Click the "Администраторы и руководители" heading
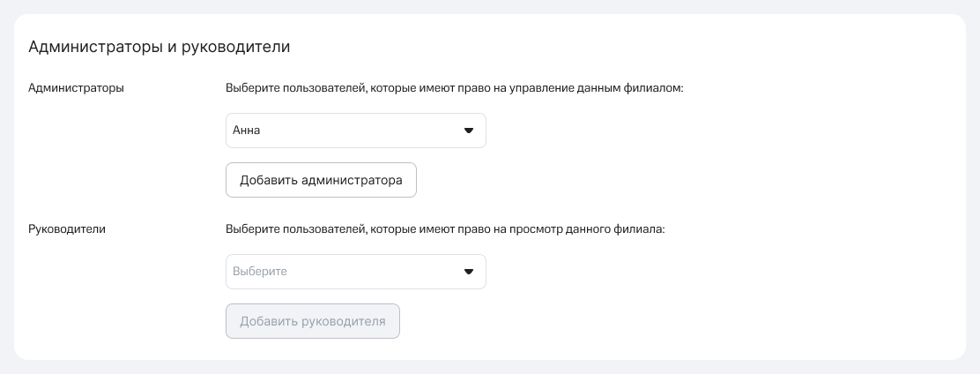The height and width of the screenshot is (374, 980). pyautogui.click(x=160, y=47)
